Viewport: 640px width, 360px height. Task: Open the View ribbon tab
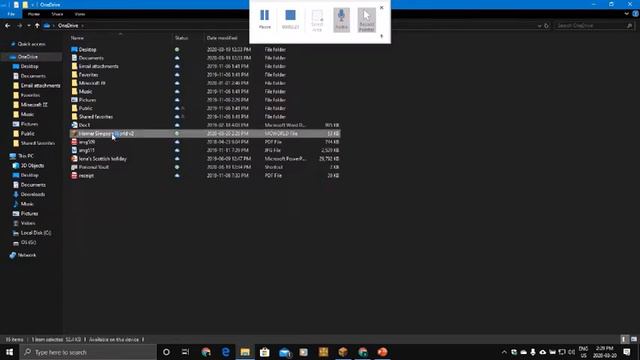tap(80, 14)
